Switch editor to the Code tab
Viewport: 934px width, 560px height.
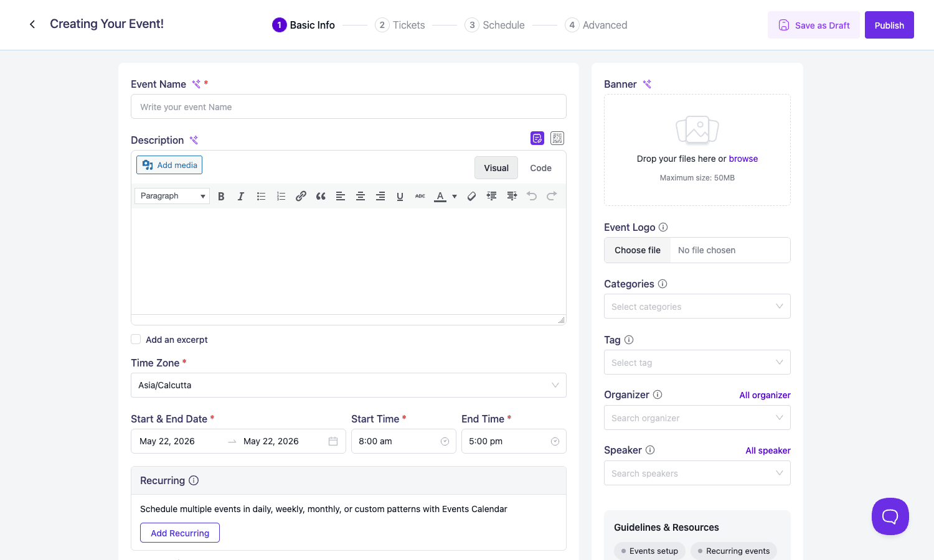tap(540, 168)
